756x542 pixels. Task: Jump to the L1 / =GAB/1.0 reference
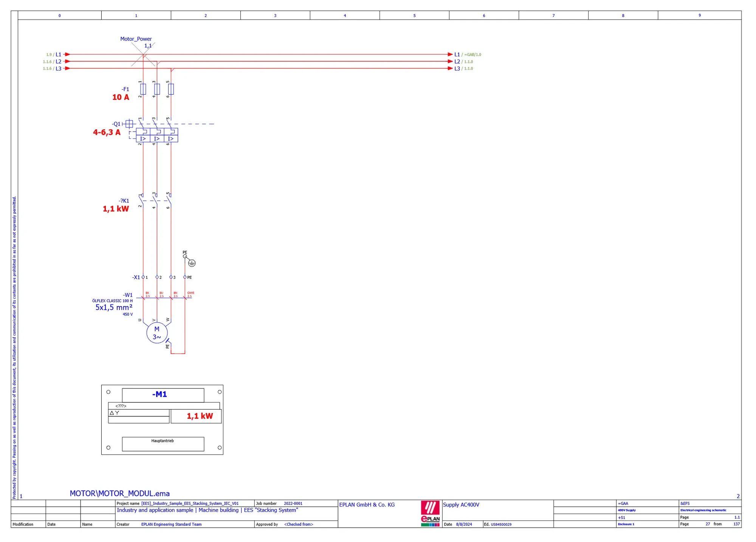(468, 54)
